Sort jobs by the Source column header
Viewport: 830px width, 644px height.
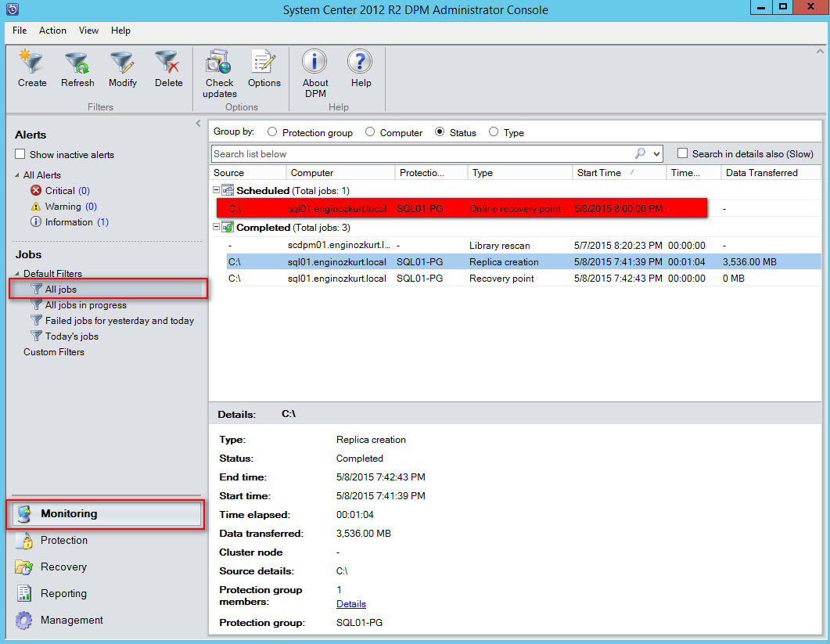pyautogui.click(x=248, y=173)
